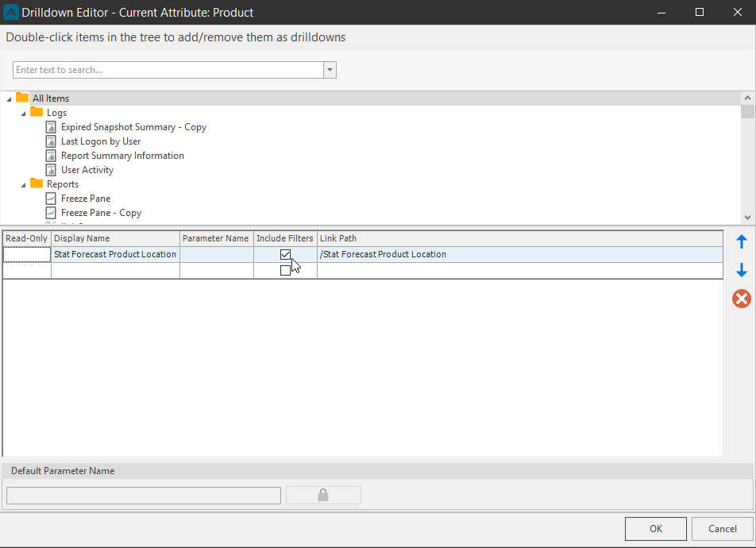
Task: Select User Activity in tree
Action: [87, 170]
